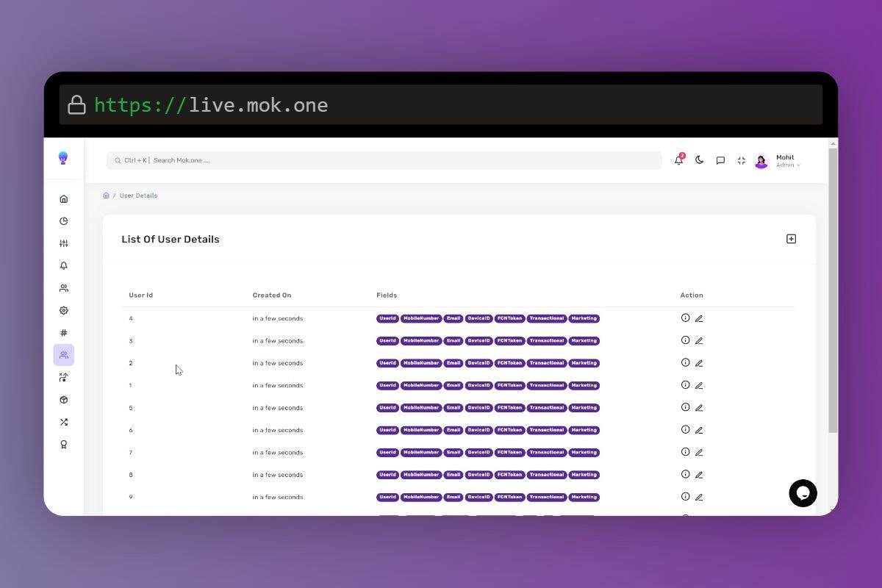Open the cube package icon in sidebar
882x588 pixels.
(x=63, y=400)
